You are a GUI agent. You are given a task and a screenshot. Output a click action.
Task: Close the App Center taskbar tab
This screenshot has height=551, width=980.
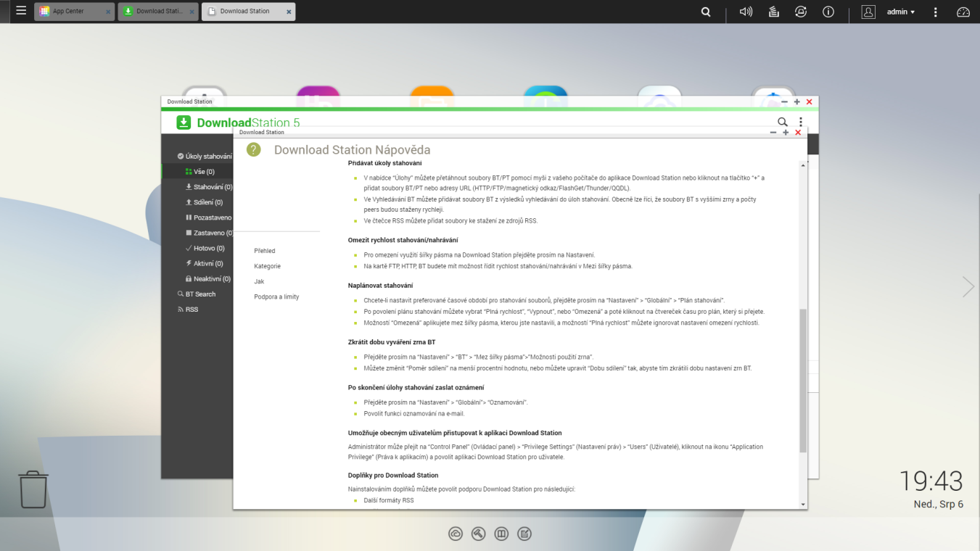pos(108,12)
